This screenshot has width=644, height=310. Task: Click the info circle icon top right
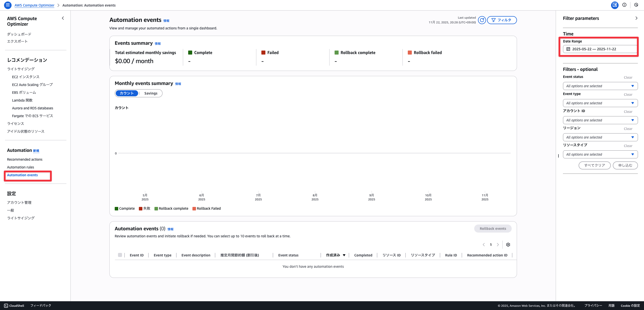[x=624, y=5]
